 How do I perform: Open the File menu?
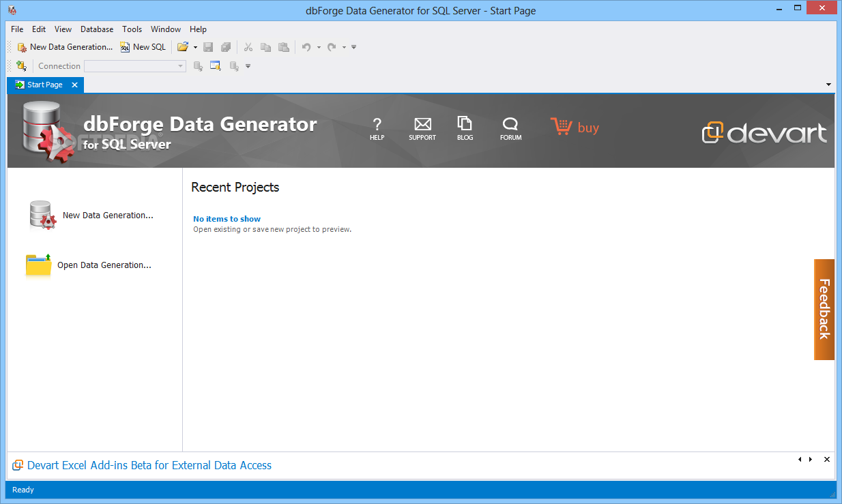[17, 29]
